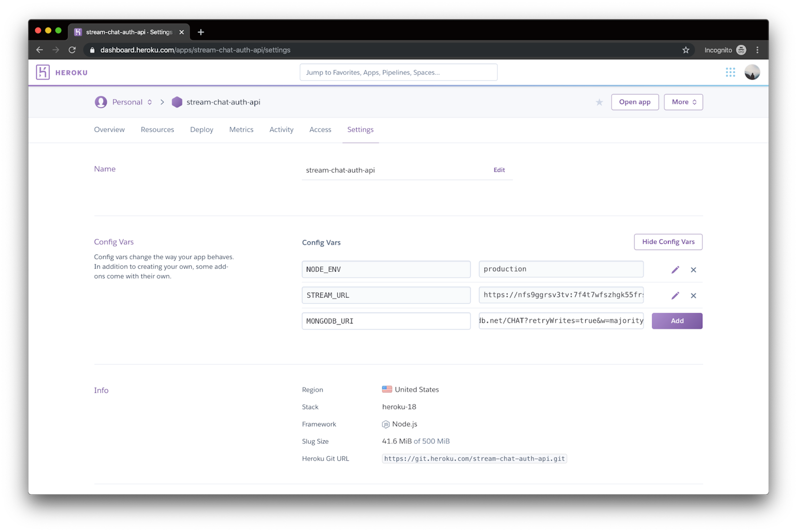Viewport: 797px width, 532px height.
Task: Edit NODE_ENV using the pencil icon
Action: coord(675,269)
